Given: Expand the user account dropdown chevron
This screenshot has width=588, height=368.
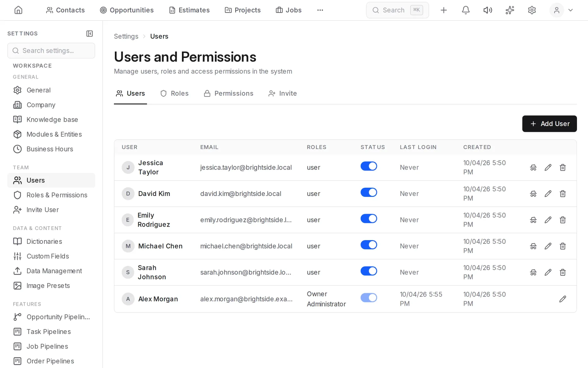Looking at the screenshot, I should 570,10.
